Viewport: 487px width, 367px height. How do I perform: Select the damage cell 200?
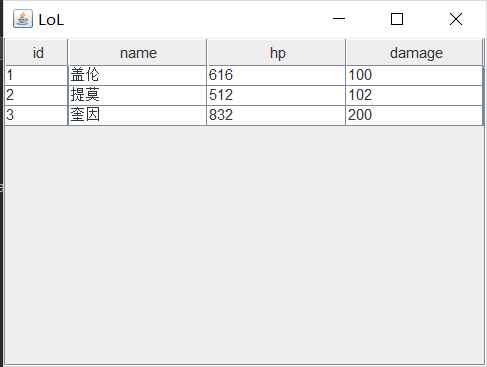415,115
